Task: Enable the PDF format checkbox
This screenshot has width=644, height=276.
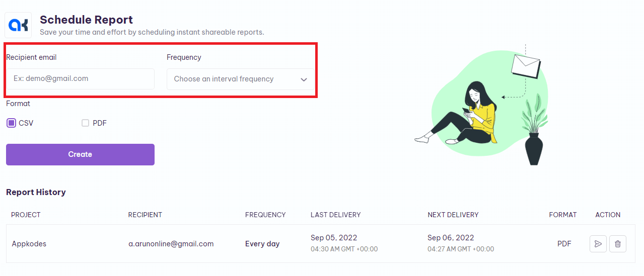Action: tap(85, 123)
